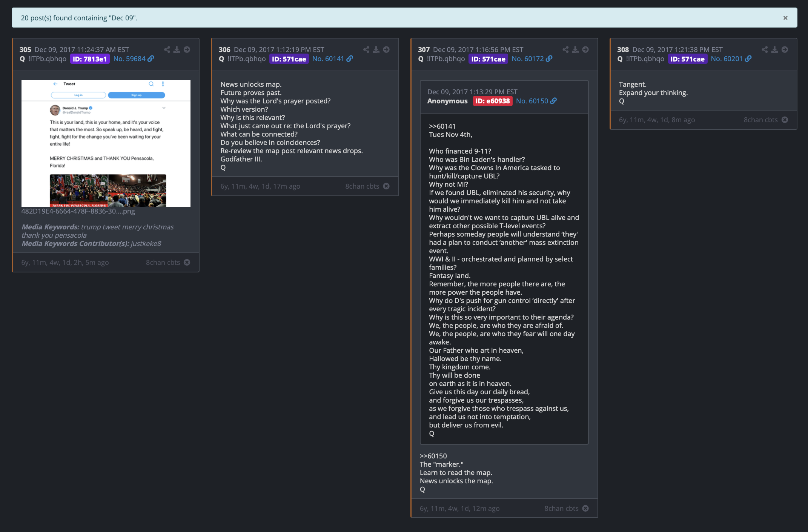Open link No. 60201

[x=727, y=59]
